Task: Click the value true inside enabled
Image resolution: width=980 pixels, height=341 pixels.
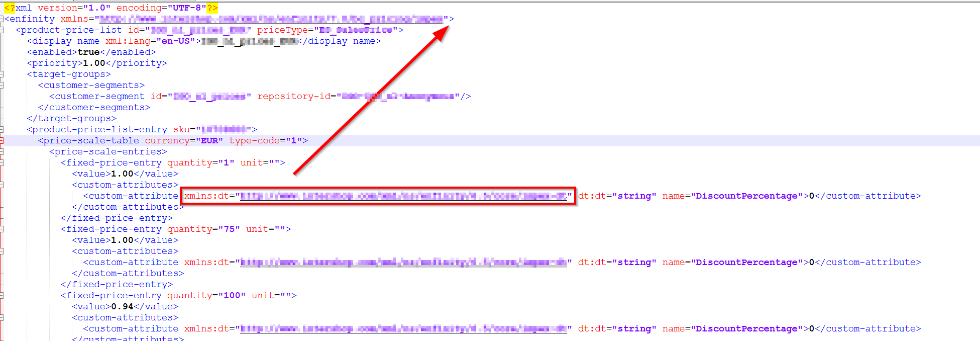Action: tap(88, 52)
